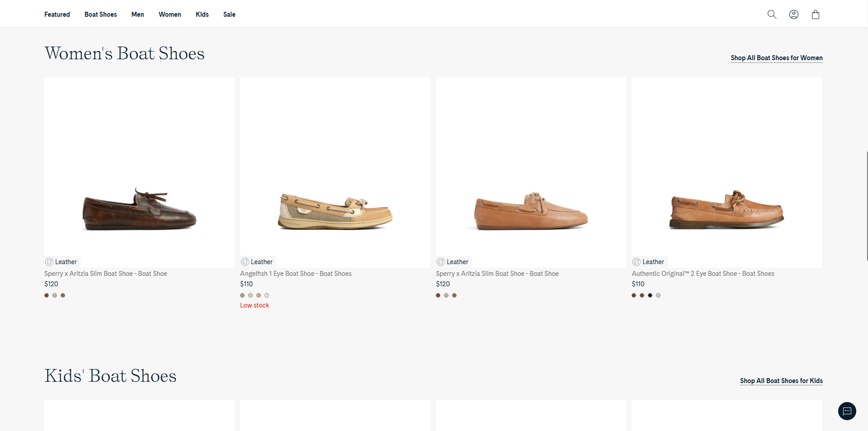This screenshot has height=431, width=868.
Task: Open the Boat Shoes menu
Action: tap(100, 14)
